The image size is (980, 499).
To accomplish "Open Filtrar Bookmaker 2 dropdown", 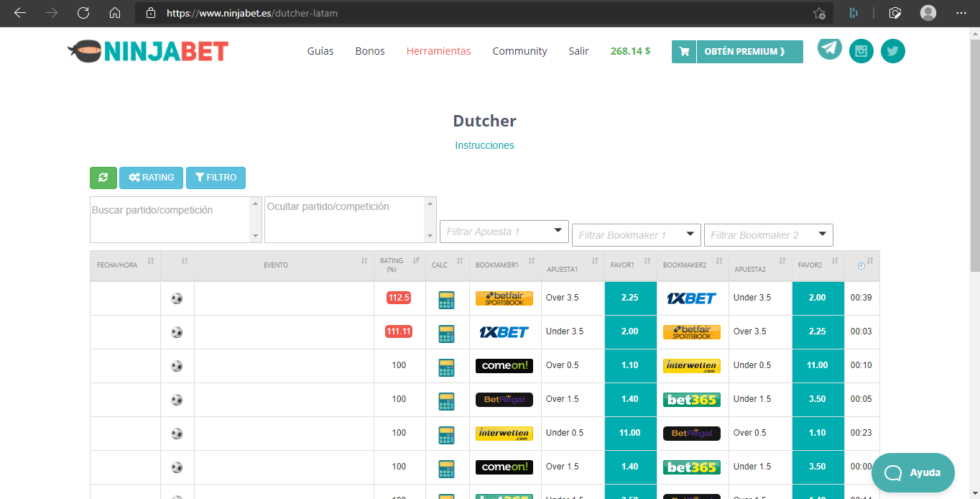I will click(769, 234).
